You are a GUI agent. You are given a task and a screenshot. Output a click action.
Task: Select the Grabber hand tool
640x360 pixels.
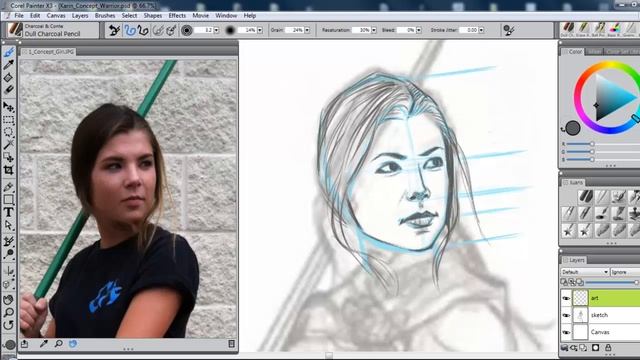tap(9, 300)
